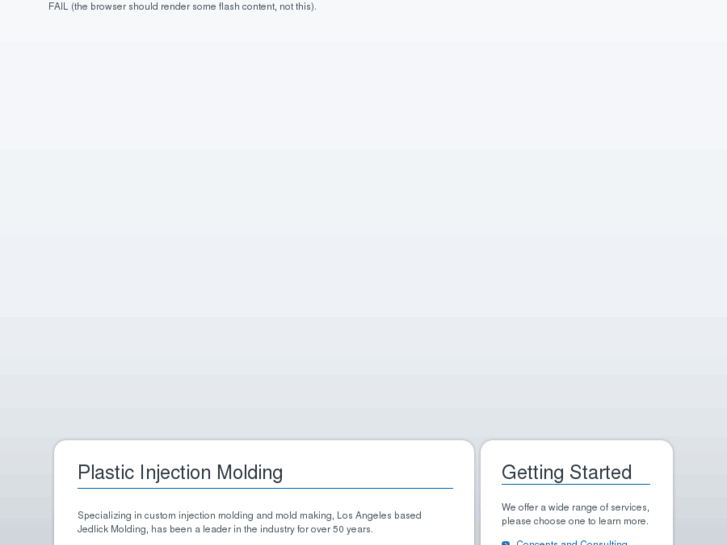This screenshot has height=545, width=727.
Task: Click the Plastic Injection Molding heading
Action: (x=180, y=472)
